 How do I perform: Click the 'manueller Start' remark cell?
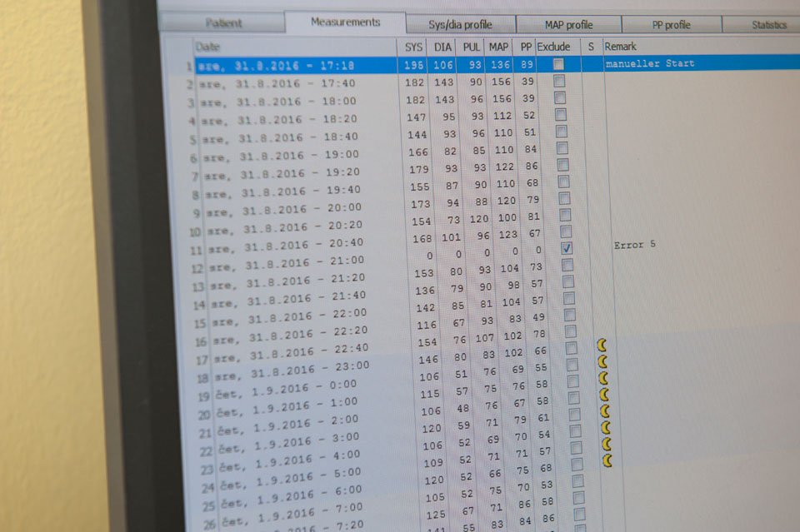[650, 64]
